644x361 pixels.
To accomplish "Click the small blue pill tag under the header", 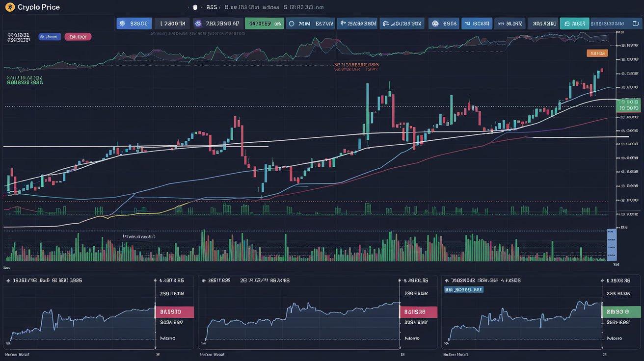I will point(50,37).
